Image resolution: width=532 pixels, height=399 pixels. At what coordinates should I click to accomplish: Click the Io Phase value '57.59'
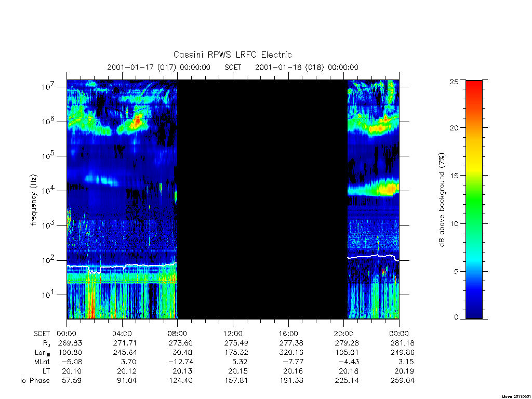(x=72, y=381)
